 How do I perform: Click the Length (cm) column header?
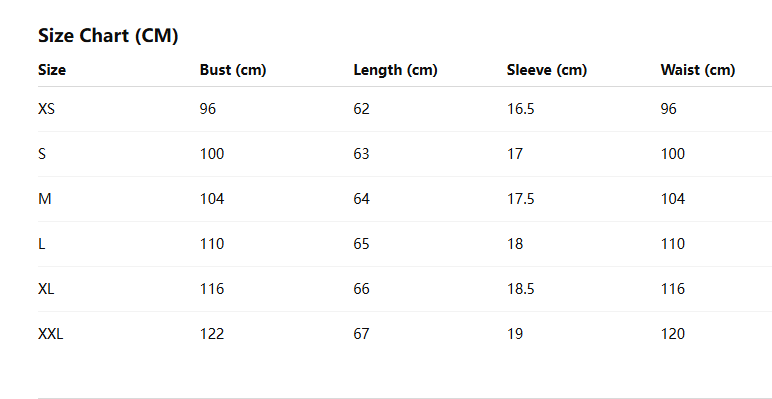[395, 70]
